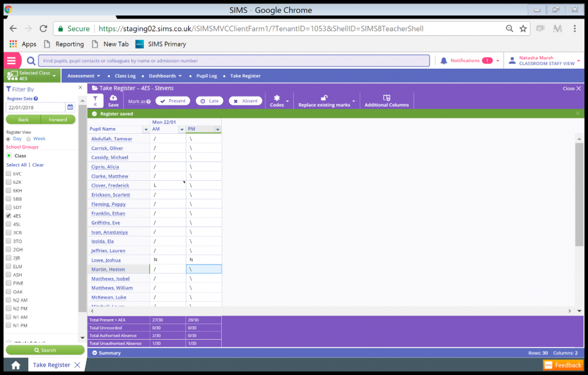Switch to Take Register bottom tab
The height and width of the screenshot is (375, 588).
pos(52,365)
